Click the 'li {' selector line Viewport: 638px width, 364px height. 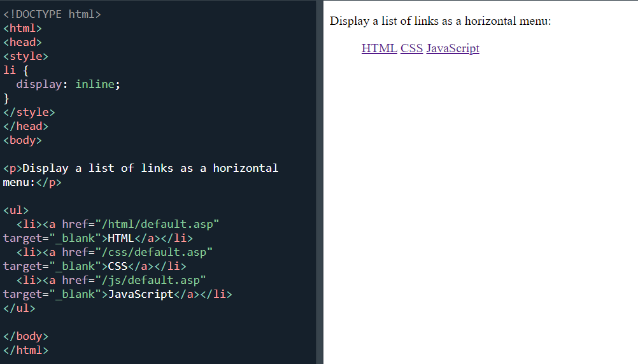click(16, 71)
